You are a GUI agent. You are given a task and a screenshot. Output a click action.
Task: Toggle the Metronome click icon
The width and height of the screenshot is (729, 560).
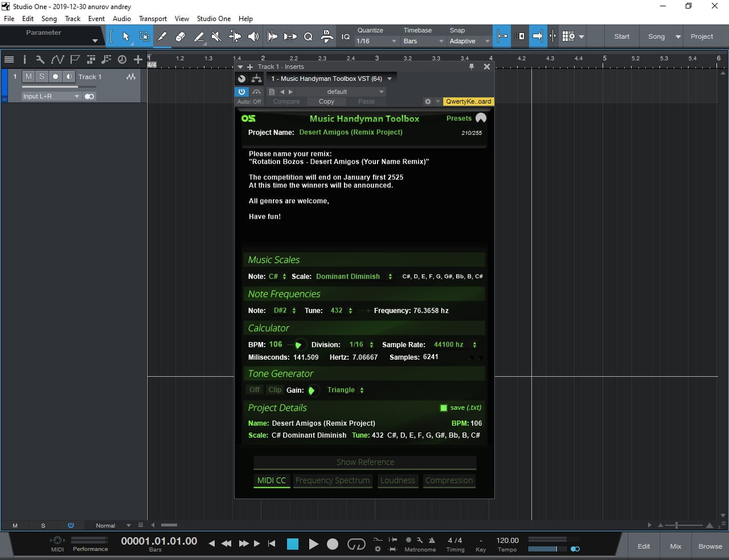coord(432,540)
